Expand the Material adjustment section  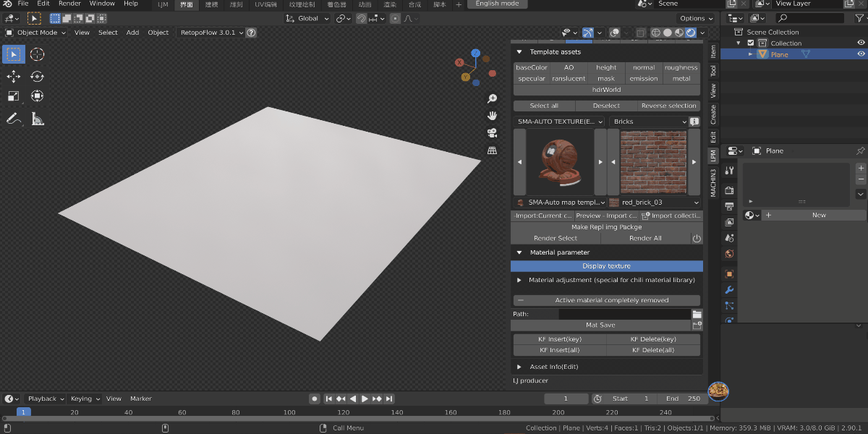pos(519,280)
